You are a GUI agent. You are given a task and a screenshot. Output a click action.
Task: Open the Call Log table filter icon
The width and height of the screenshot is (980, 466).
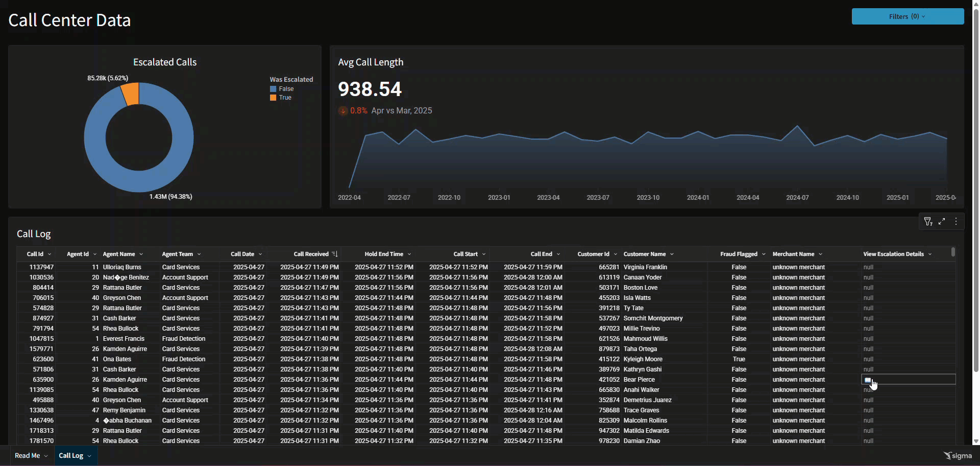(928, 221)
